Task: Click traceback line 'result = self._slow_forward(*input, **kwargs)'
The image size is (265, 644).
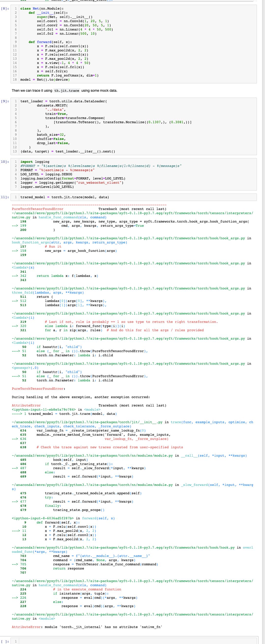Action: tap(99, 468)
